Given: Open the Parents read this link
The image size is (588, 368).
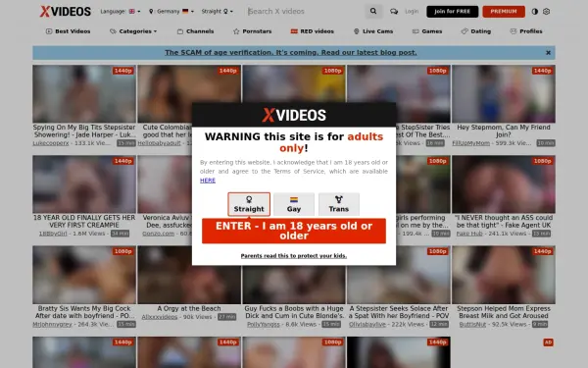Looking at the screenshot, I should (x=294, y=256).
